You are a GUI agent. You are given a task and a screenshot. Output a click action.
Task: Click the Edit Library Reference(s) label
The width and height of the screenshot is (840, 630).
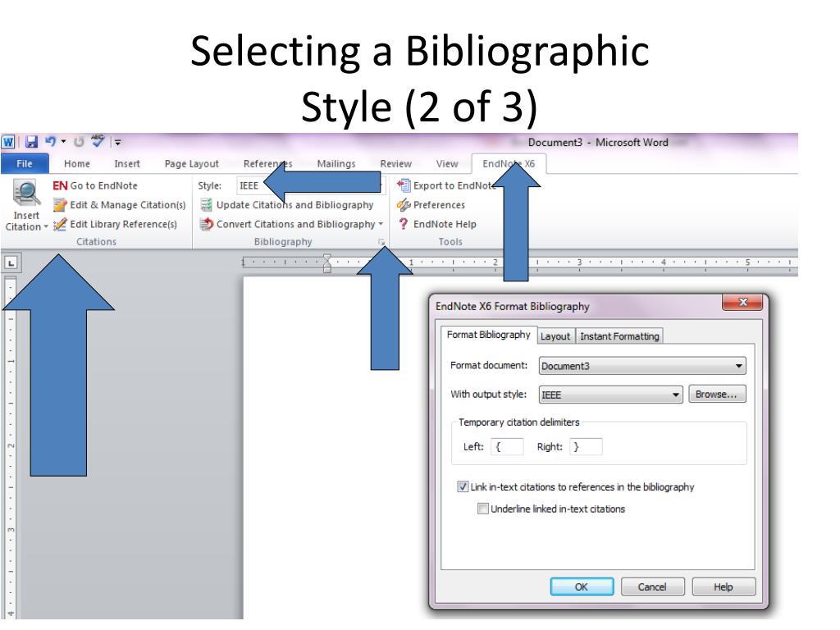click(x=123, y=224)
